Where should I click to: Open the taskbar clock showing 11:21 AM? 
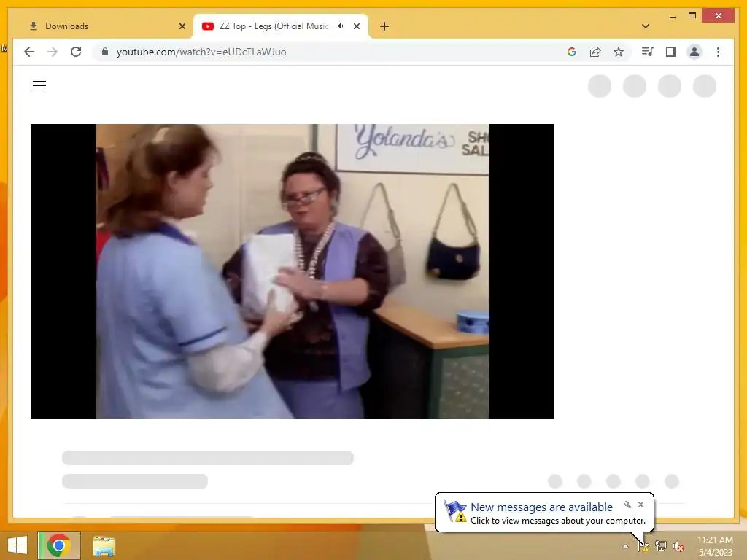pyautogui.click(x=715, y=546)
